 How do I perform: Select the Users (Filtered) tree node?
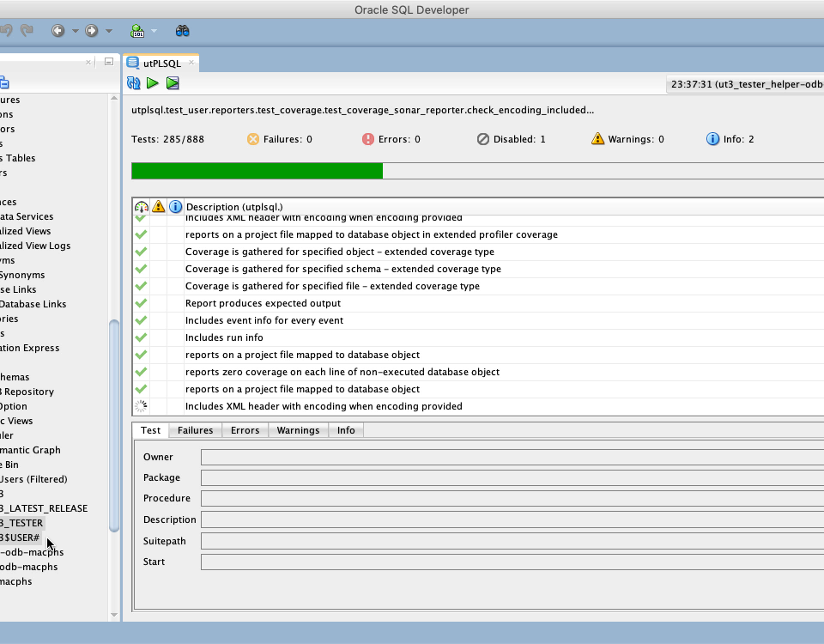tap(33, 479)
